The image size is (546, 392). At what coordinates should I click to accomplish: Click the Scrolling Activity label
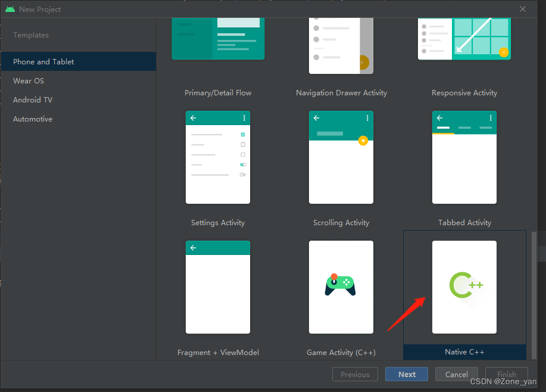pos(341,223)
